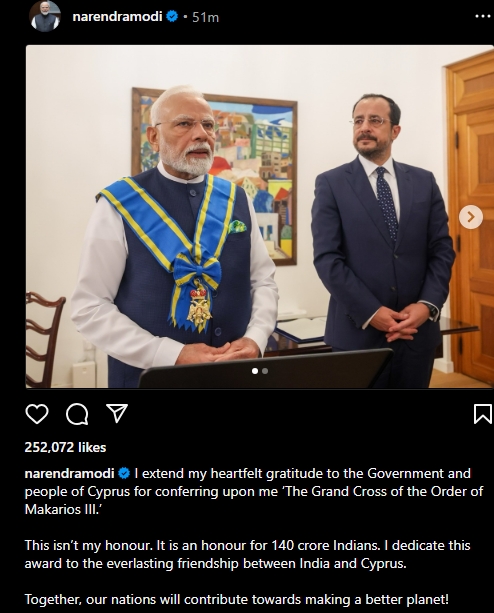The height and width of the screenshot is (613, 494).
Task: Select the first carousel dot indicator
Action: 255,371
